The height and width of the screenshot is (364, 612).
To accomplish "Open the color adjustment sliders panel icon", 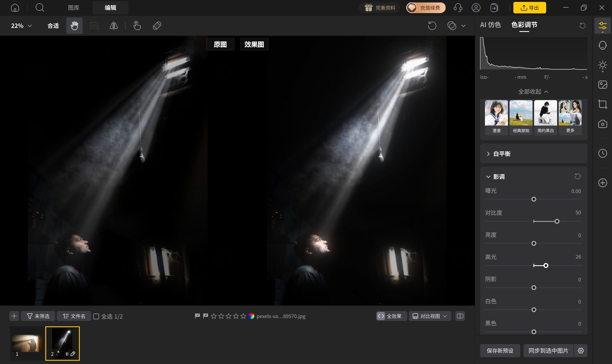I will (602, 26).
